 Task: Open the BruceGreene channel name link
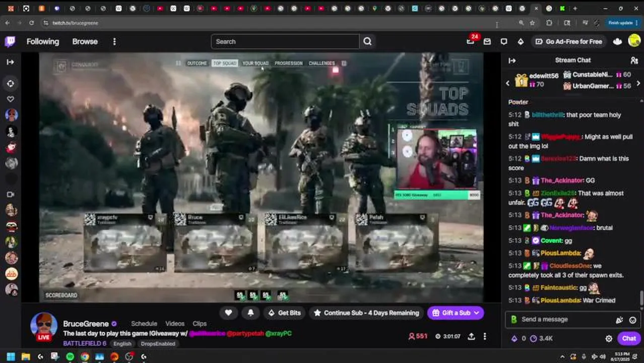[x=86, y=324]
